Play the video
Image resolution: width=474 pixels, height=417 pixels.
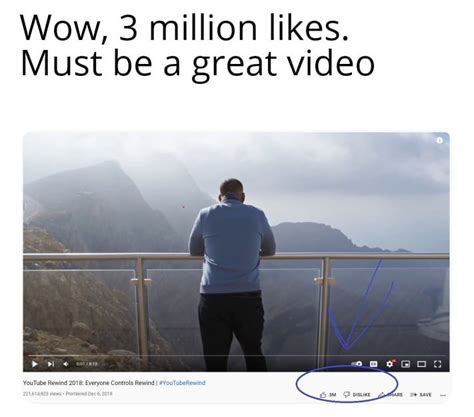[35, 364]
